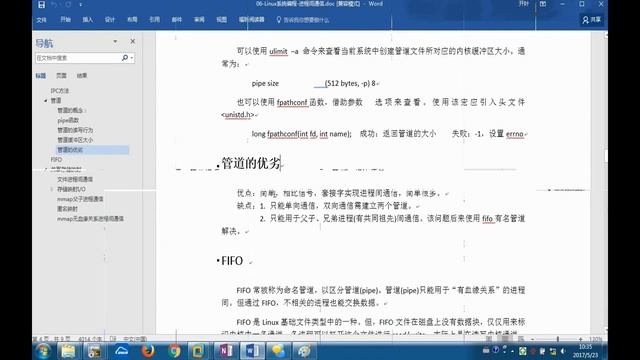Click the <unistd.h> text in document
Screen dimensions: 640x360
[x=238, y=115]
